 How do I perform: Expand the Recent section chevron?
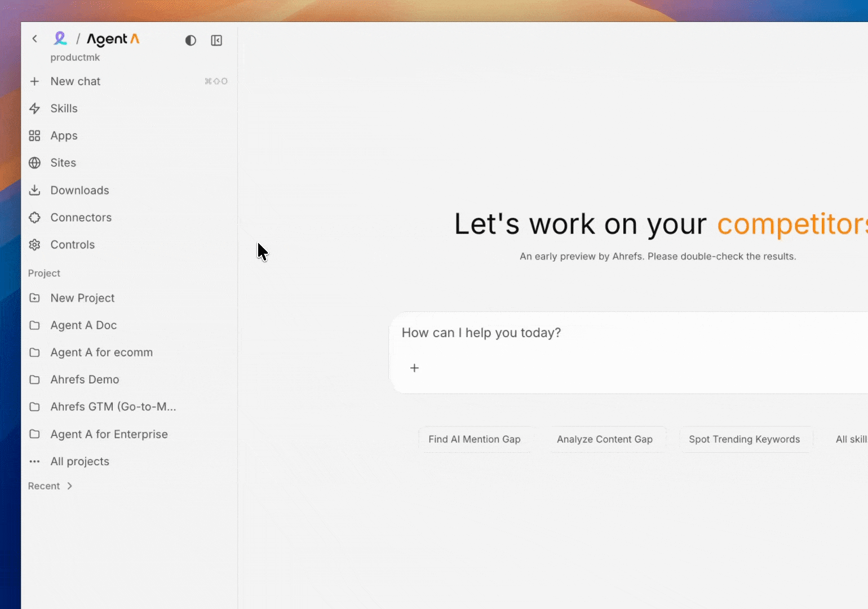pos(69,486)
